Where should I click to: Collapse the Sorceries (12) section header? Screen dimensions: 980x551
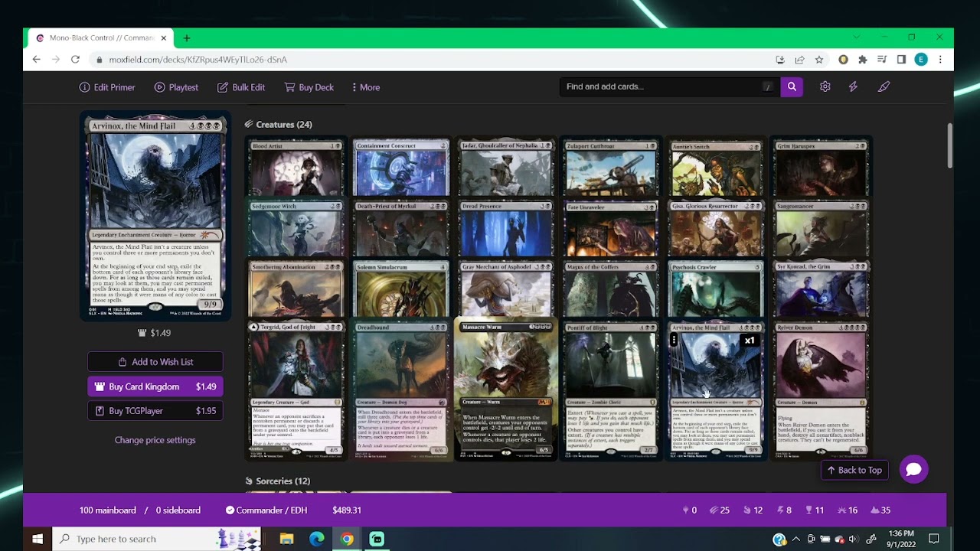point(277,481)
